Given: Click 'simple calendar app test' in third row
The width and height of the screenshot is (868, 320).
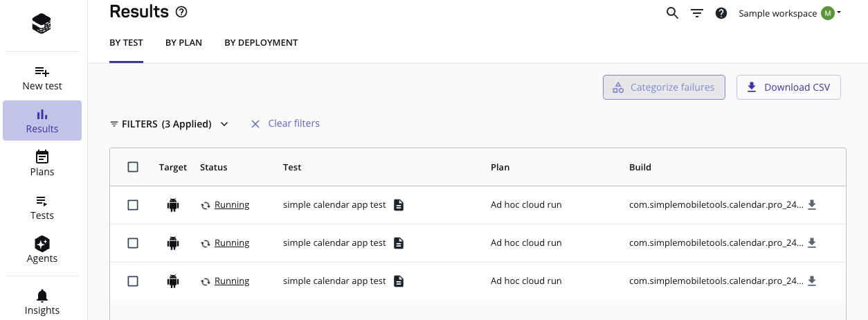Looking at the screenshot, I should pyautogui.click(x=334, y=281).
